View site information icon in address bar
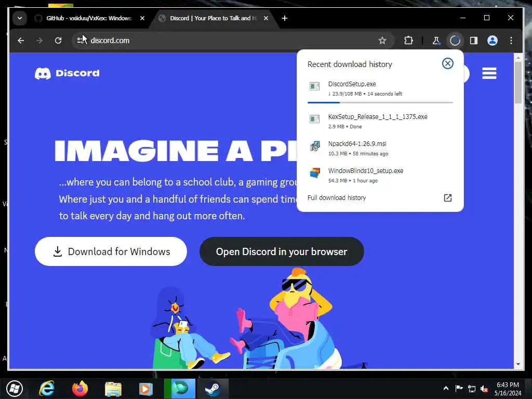 (x=81, y=41)
